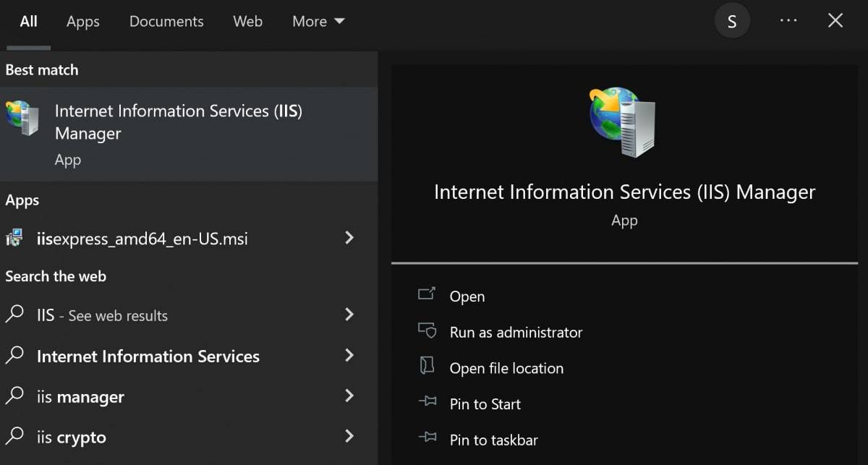
Task: Click the S user account avatar
Action: click(x=732, y=22)
